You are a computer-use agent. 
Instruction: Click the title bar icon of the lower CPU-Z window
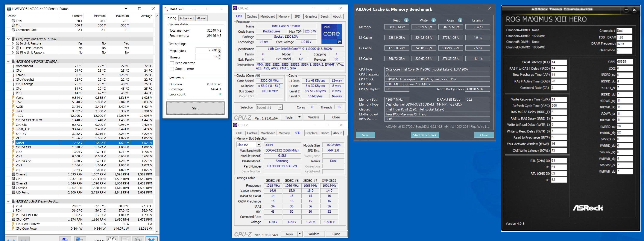click(x=235, y=125)
